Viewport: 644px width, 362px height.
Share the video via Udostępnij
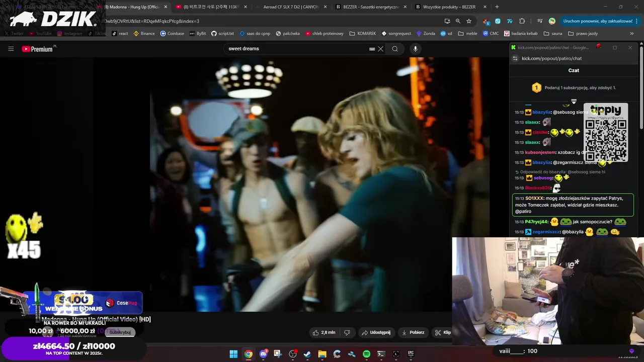pos(376,332)
